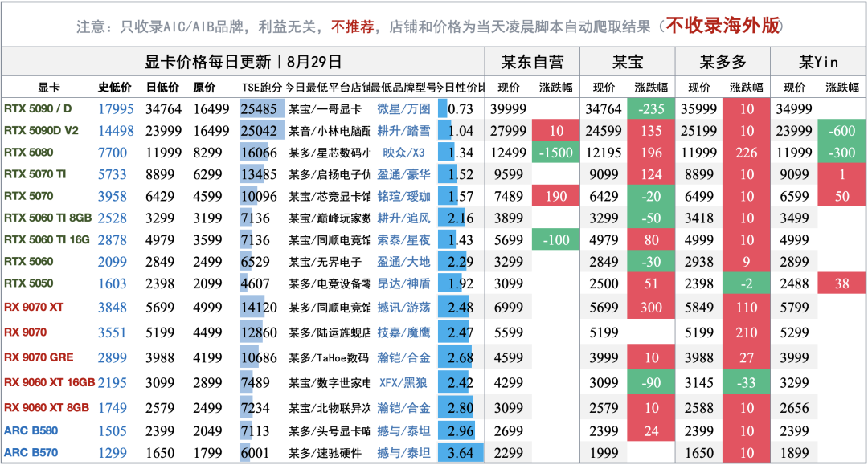Click the bold red 不收录海外版 text
Screen dimensions: 868x465
pyautogui.click(x=723, y=26)
